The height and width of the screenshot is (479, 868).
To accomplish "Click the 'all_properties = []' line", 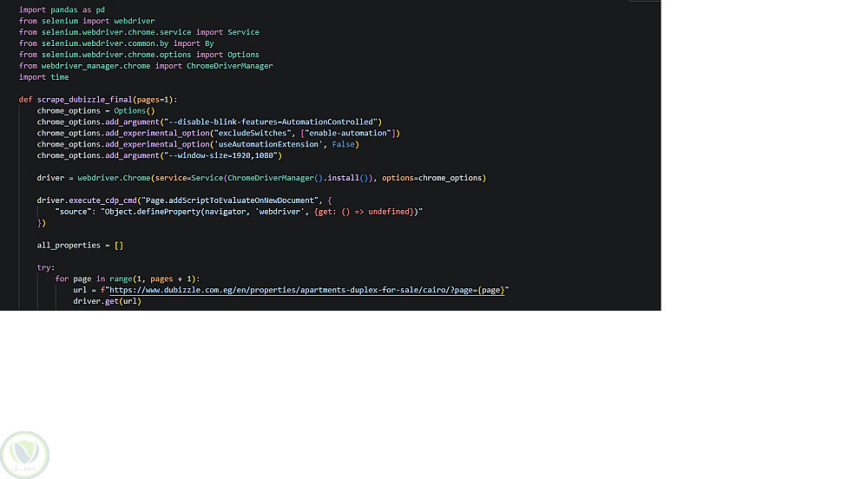I will (80, 245).
